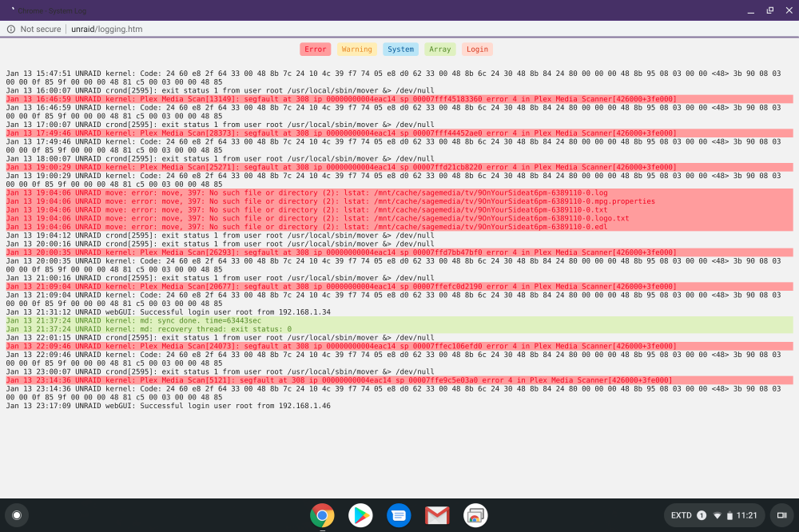Click the Jan 13 23:14:36 segfault error line
The height and width of the screenshot is (532, 799).
coord(399,380)
